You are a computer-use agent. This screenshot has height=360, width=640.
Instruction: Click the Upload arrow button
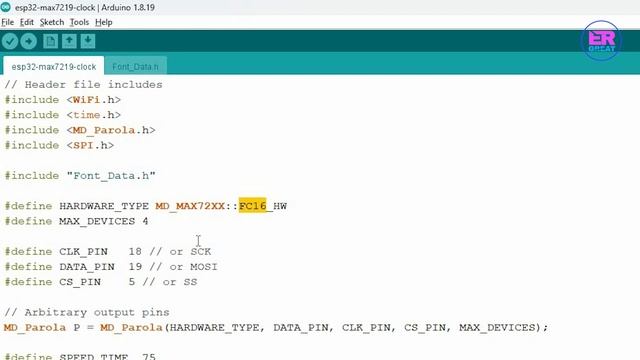(29, 41)
